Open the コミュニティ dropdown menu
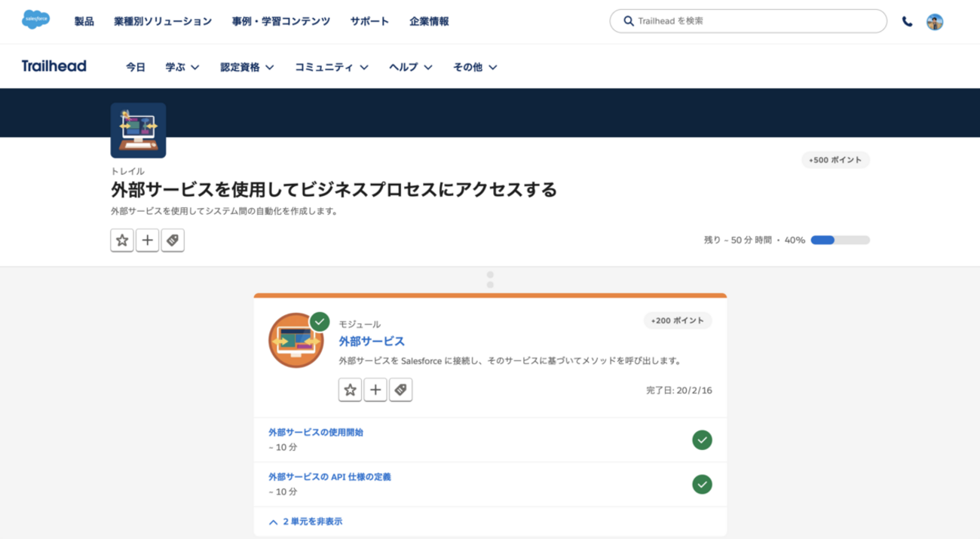The width and height of the screenshot is (980, 539). [x=332, y=67]
